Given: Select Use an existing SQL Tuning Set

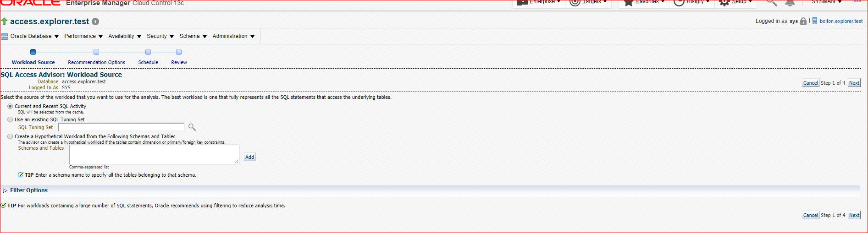Looking at the screenshot, I should (x=10, y=119).
